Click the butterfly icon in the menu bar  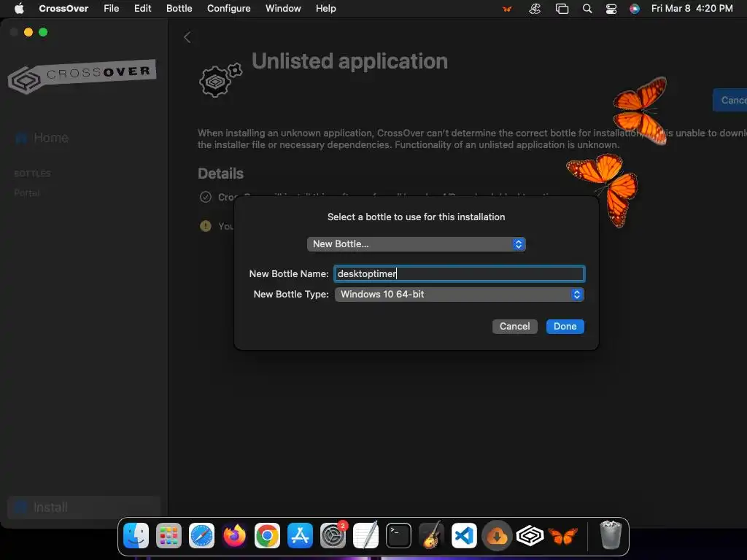[508, 9]
